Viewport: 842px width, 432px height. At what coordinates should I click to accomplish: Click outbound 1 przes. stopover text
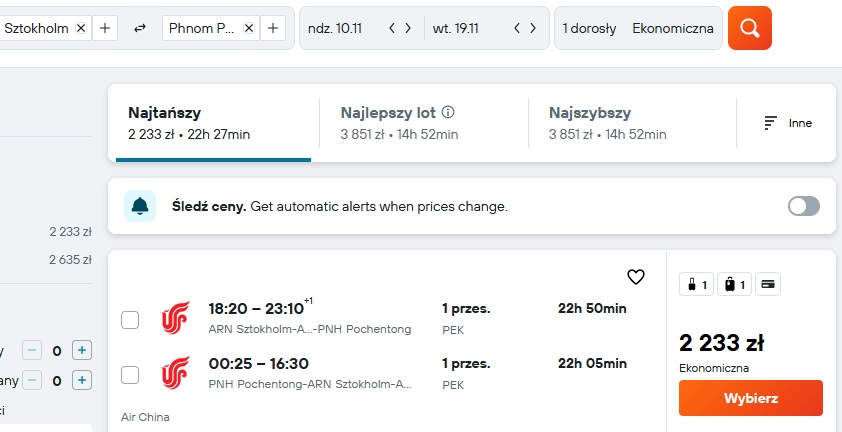coord(466,308)
